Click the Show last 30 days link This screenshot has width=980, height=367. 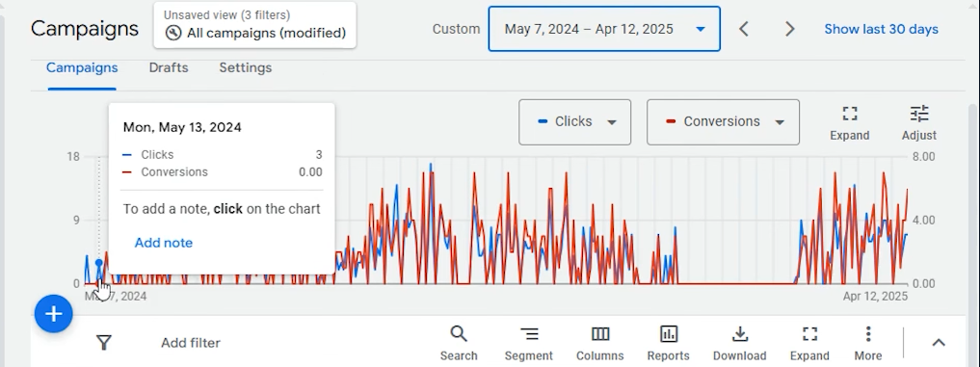(x=882, y=29)
